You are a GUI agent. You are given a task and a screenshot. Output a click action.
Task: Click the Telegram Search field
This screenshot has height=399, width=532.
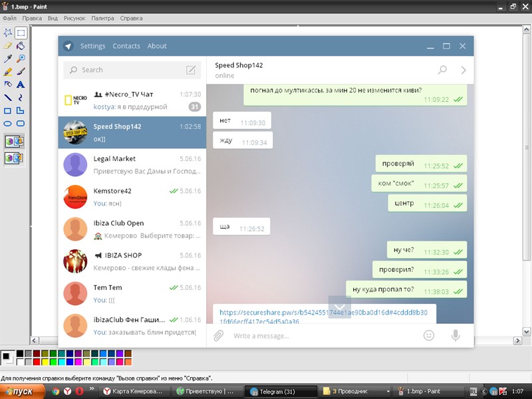click(132, 70)
